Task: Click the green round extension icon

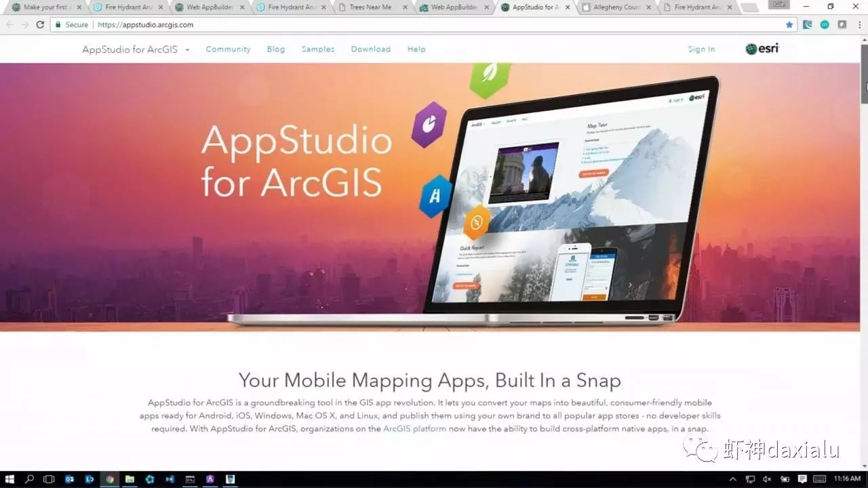Action: point(825,24)
